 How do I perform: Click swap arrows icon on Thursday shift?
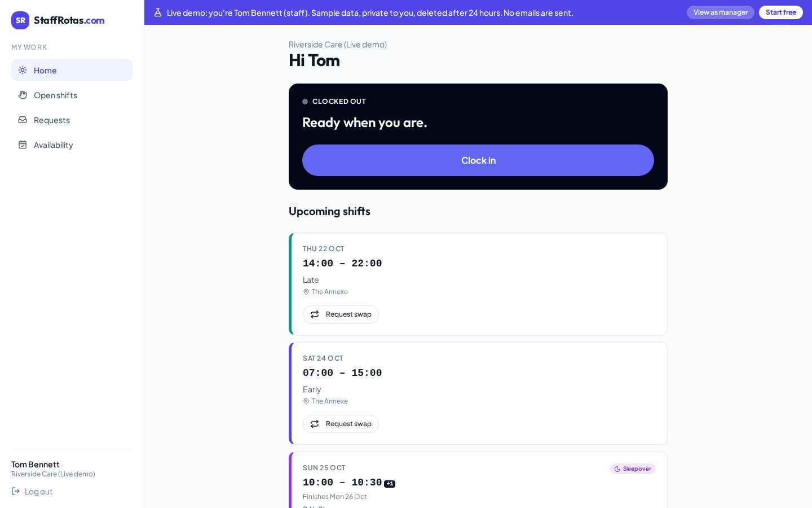pos(315,314)
